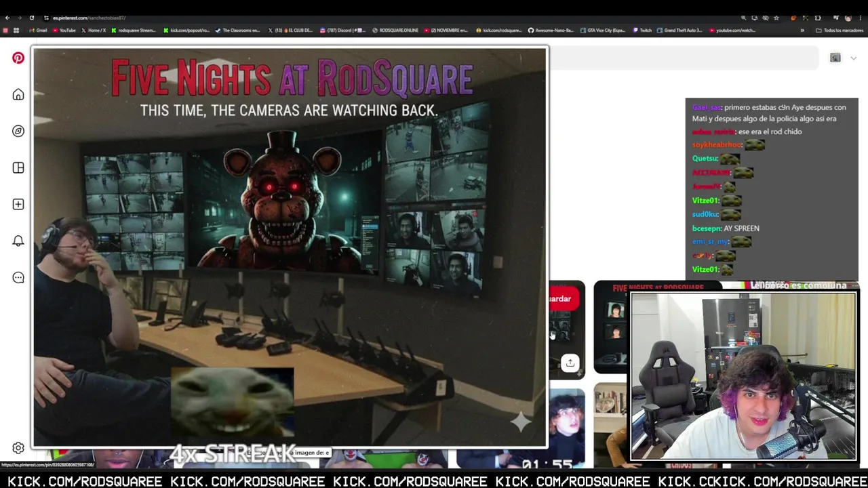Open browser profile avatar
Screen dimensions: 868x488
(848, 18)
